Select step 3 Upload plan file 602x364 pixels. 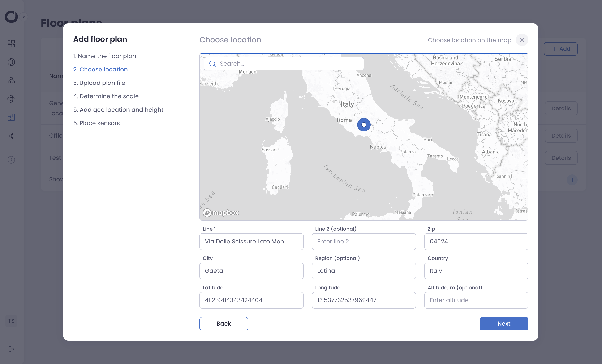coord(99,83)
